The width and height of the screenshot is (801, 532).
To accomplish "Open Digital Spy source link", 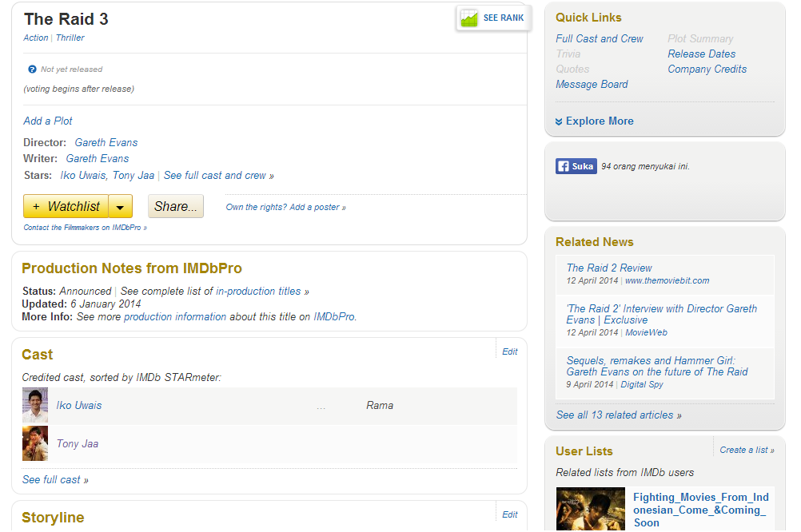I will point(642,384).
